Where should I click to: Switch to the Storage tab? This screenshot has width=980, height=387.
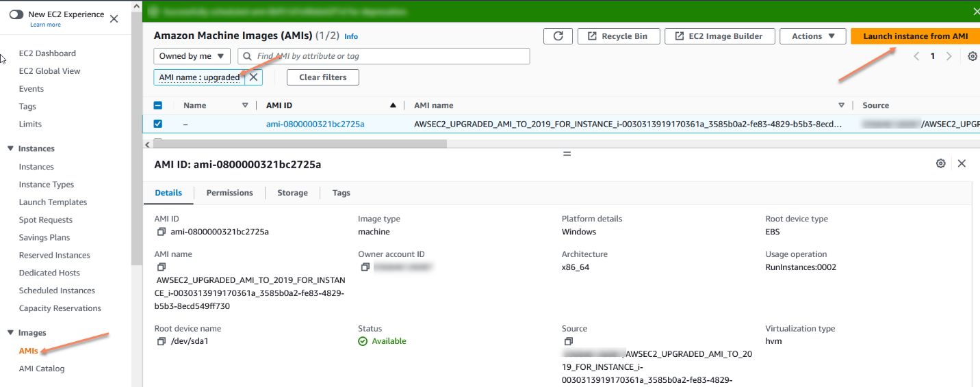point(292,193)
